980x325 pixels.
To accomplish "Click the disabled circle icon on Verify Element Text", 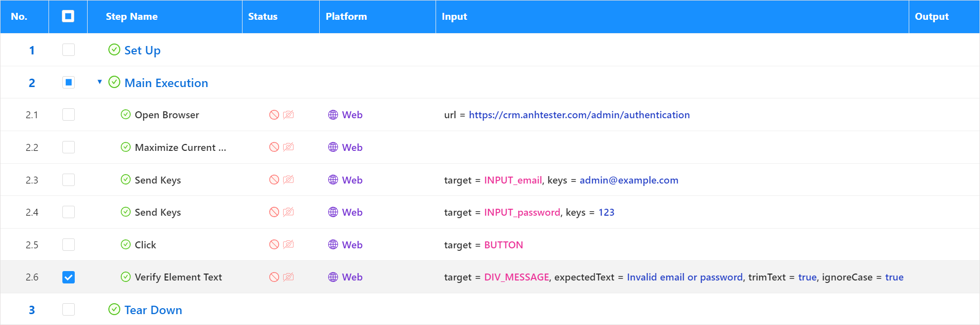I will tap(274, 277).
